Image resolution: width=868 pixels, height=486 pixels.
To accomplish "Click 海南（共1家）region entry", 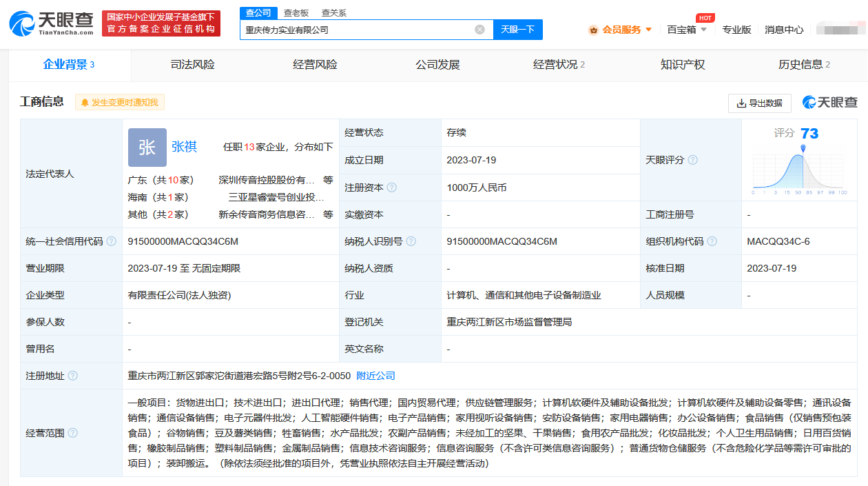I will [x=158, y=197].
